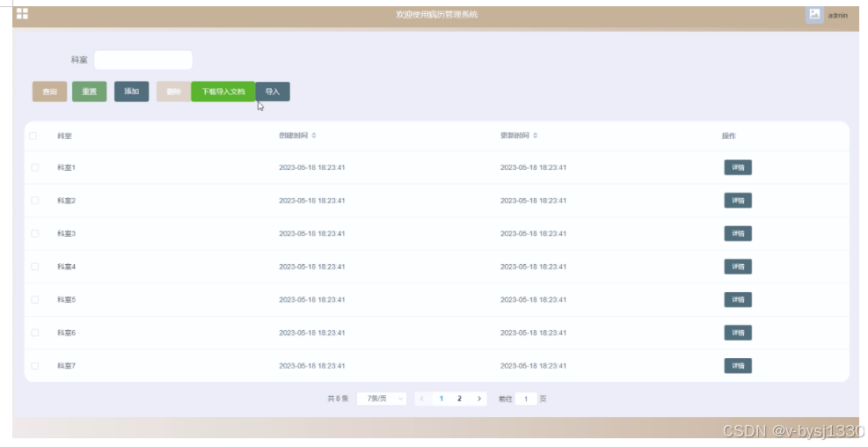Image resolution: width=868 pixels, height=447 pixels.
Task: Click the 删除 button
Action: [x=174, y=92]
